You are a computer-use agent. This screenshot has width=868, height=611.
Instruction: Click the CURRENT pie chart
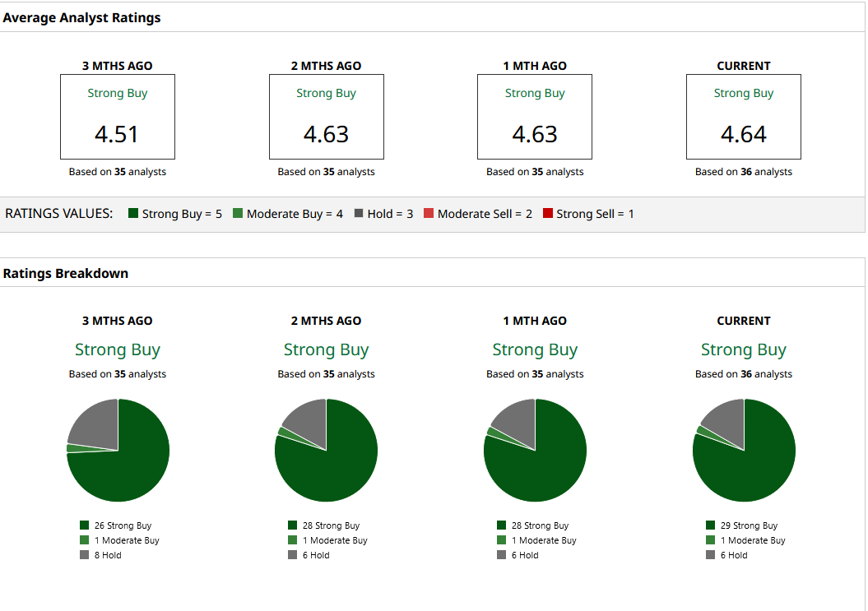pyautogui.click(x=744, y=451)
